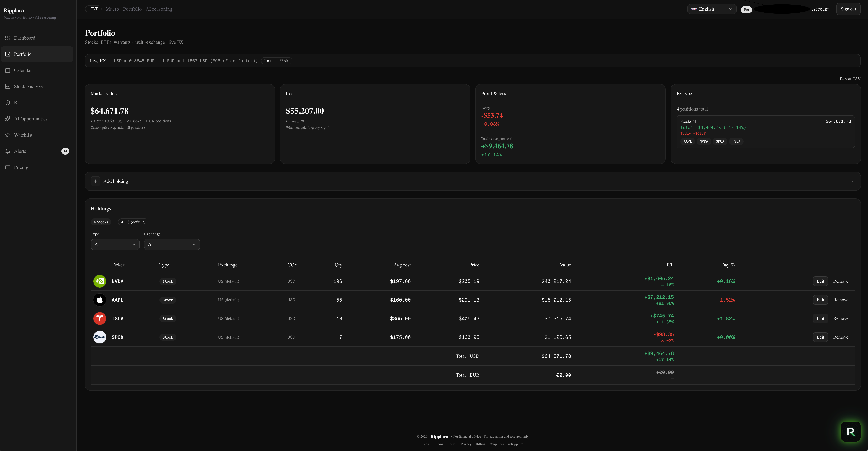The width and height of the screenshot is (868, 451).
Task: Click the NVDA Nvidia logo icon
Action: tap(100, 281)
